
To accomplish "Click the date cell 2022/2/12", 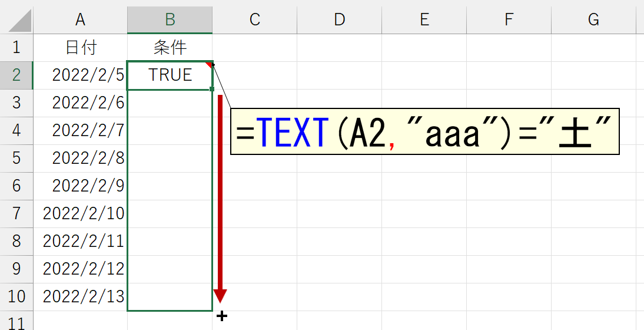I will coord(81,269).
